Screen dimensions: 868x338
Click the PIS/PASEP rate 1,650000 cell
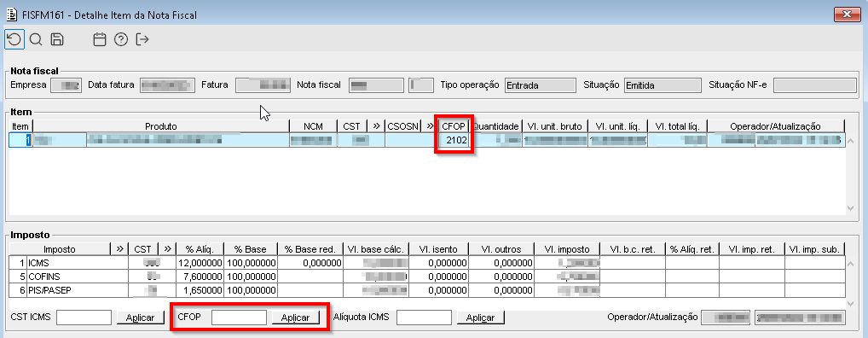tap(200, 289)
